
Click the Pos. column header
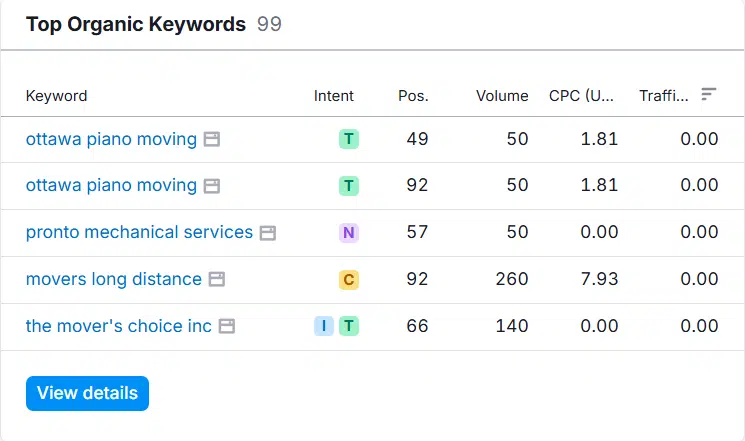[x=413, y=96]
